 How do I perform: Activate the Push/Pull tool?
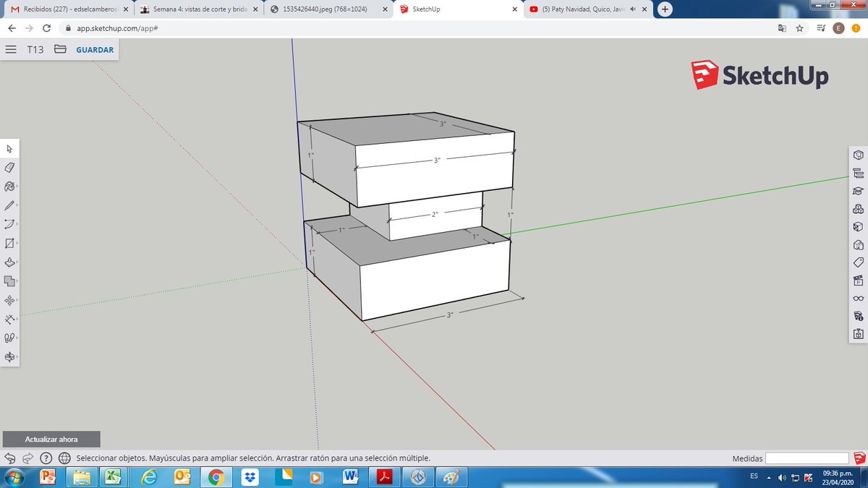(9, 262)
